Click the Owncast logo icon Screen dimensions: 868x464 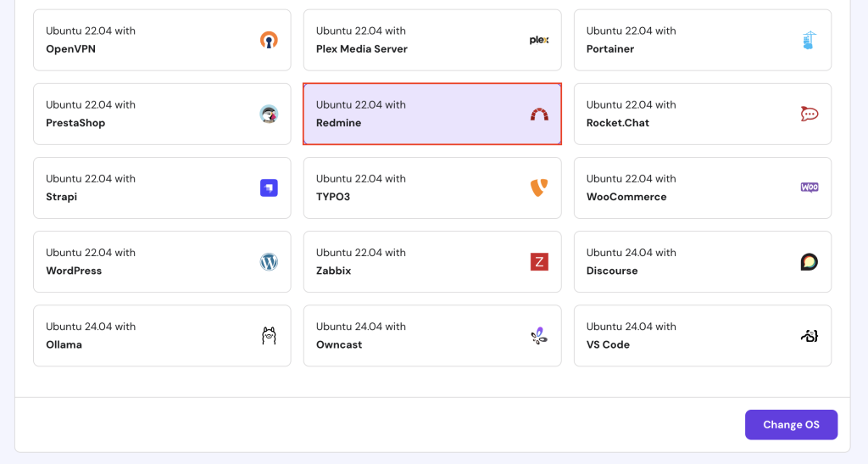[x=539, y=336]
